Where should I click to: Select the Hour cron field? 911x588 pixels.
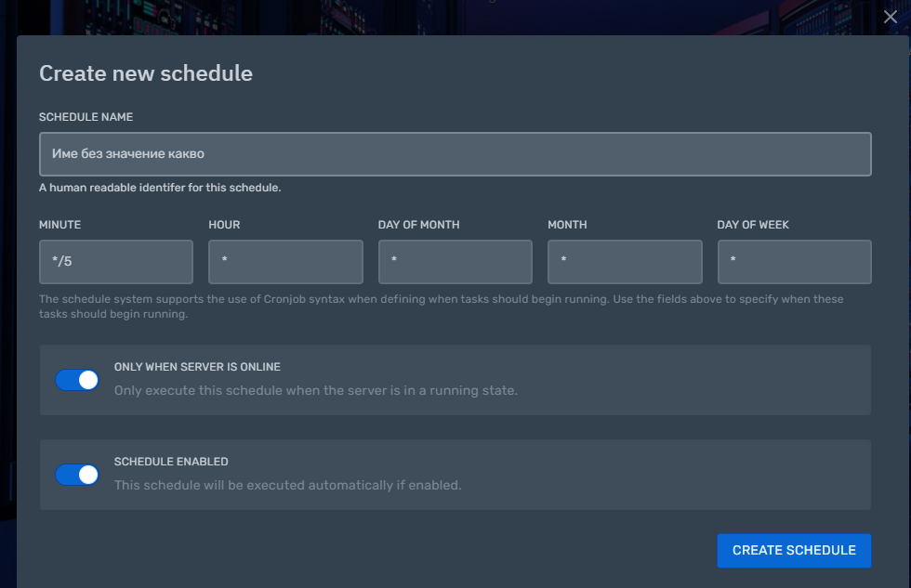[x=286, y=262]
